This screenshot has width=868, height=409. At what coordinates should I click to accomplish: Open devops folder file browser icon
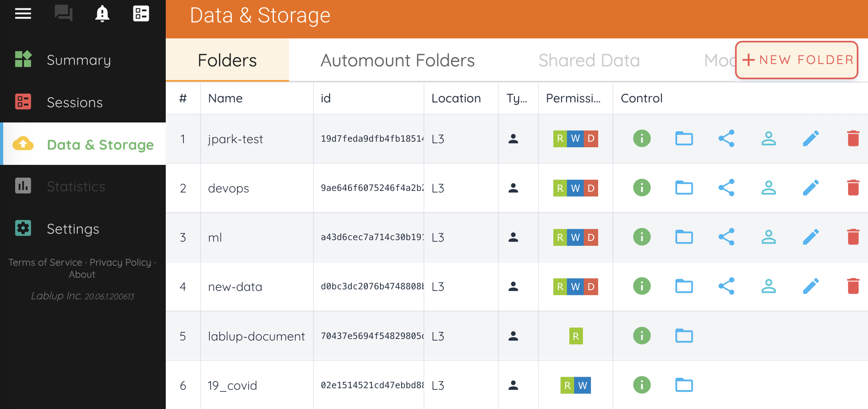(x=684, y=188)
